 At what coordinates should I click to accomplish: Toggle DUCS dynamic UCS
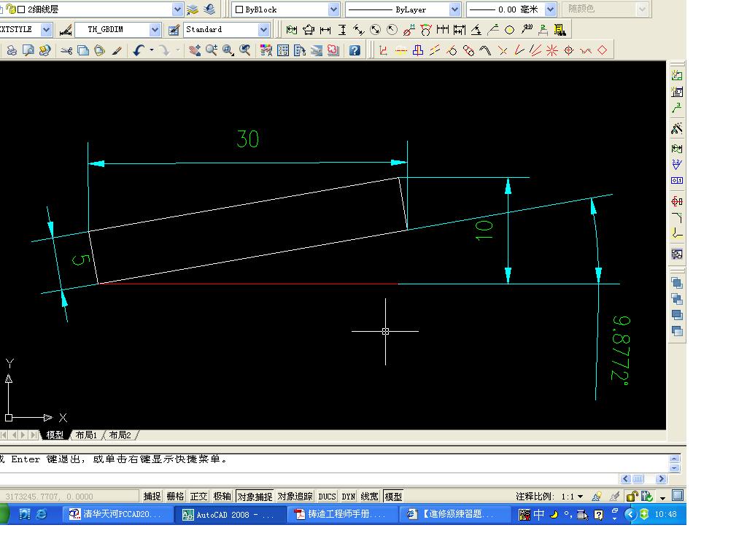tap(328, 496)
